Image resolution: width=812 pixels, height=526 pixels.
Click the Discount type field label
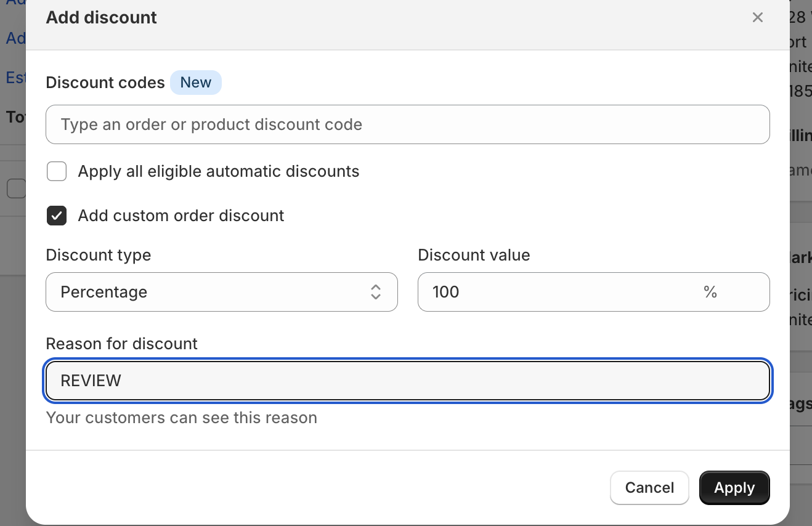point(99,255)
